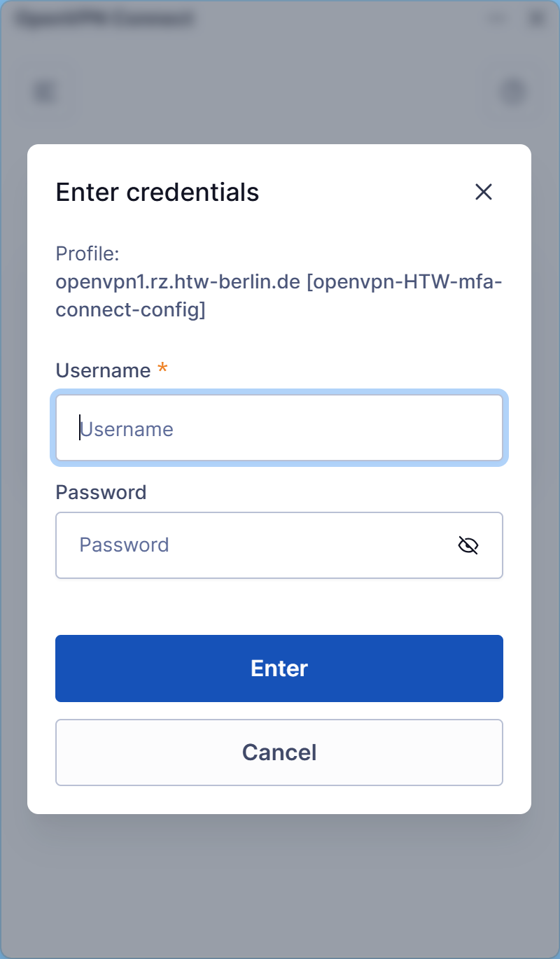Close the Enter credentials dialog with X
The image size is (560, 959).
484,192
